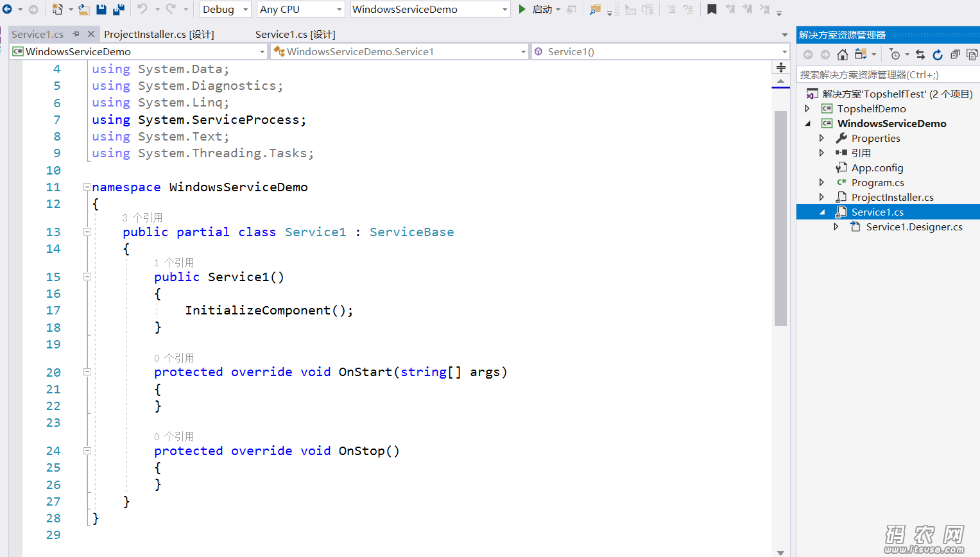Go to previous bookmark icon
Screen dimensions: 980x557
click(x=730, y=10)
